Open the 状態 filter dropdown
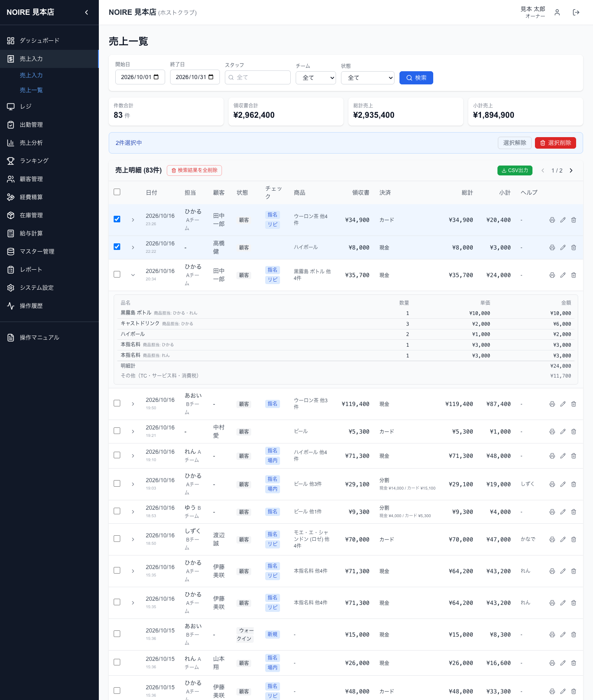The image size is (593, 700). (x=368, y=78)
